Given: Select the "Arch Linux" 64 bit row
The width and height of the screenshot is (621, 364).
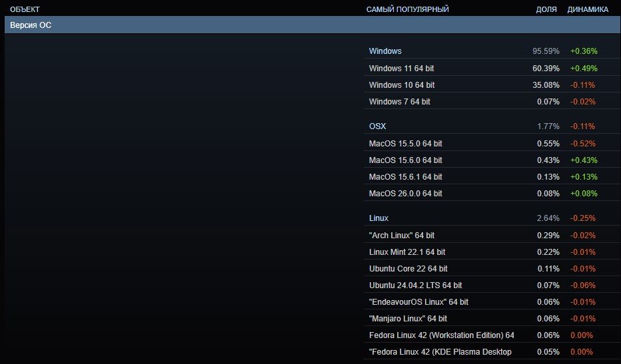Looking at the screenshot, I should tap(492, 236).
